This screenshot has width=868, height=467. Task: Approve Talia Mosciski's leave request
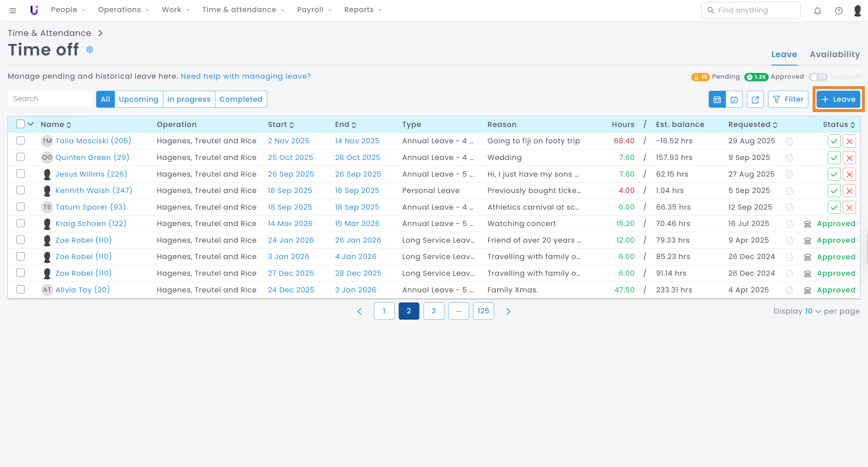[x=834, y=141]
